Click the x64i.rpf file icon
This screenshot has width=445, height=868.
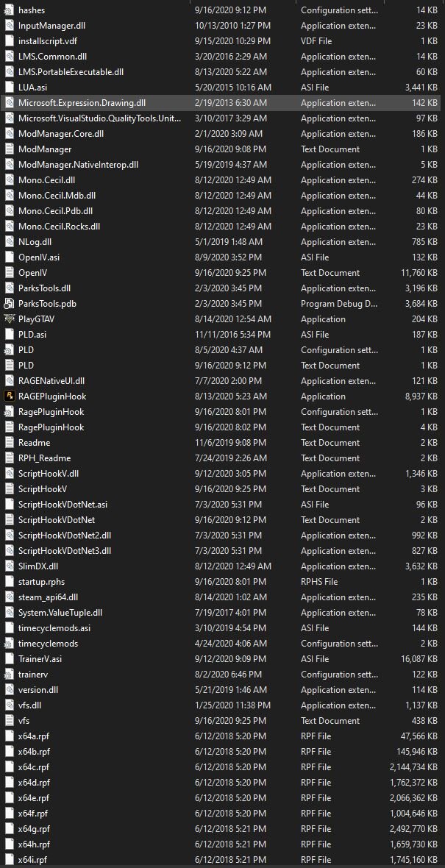coord(9,860)
